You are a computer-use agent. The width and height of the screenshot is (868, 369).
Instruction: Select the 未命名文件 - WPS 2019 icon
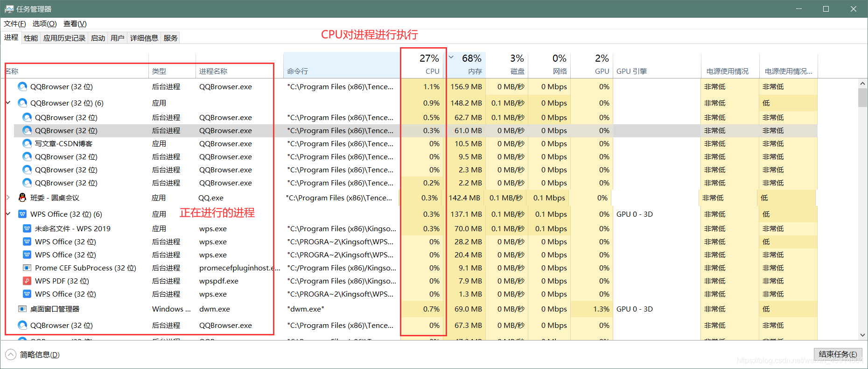coord(27,228)
